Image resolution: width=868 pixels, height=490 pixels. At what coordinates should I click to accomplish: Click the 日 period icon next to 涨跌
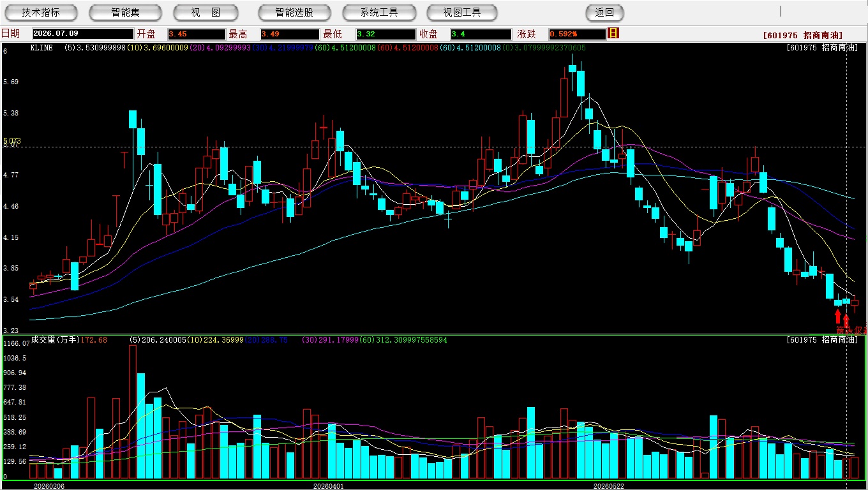[613, 33]
